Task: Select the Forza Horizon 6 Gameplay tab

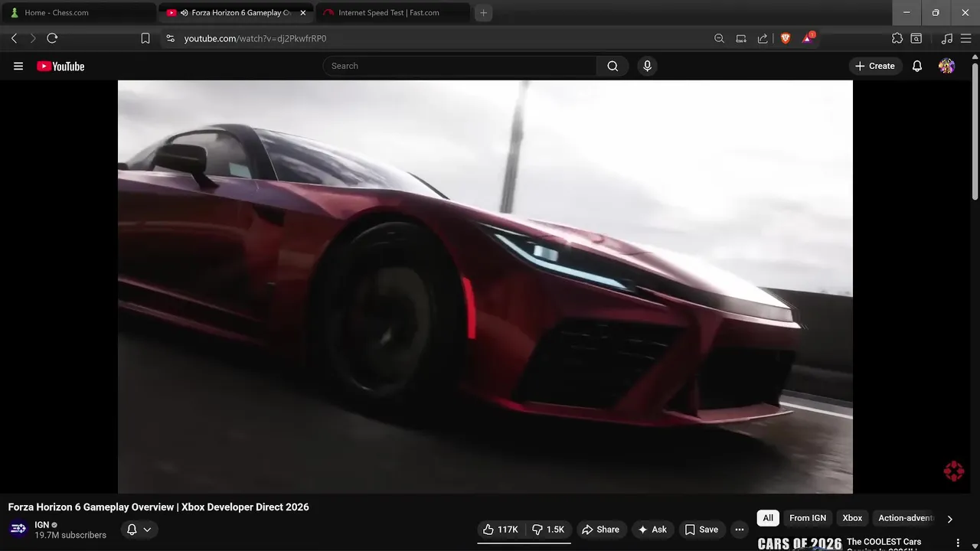Action: (236, 13)
